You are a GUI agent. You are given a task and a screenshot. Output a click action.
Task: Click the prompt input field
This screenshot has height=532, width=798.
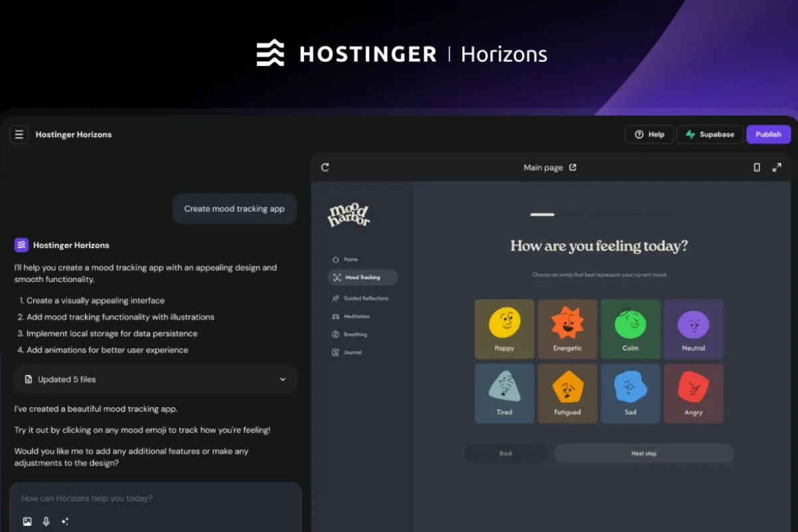point(155,498)
